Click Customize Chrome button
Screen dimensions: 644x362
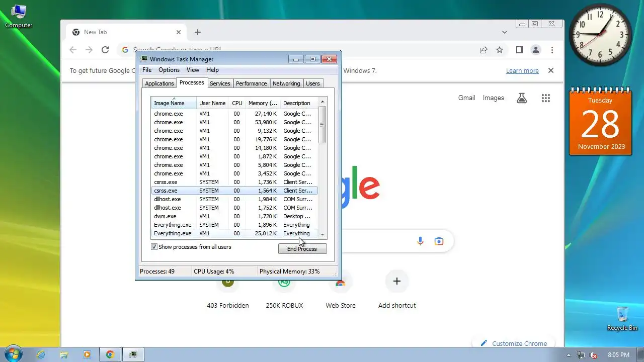(514, 343)
